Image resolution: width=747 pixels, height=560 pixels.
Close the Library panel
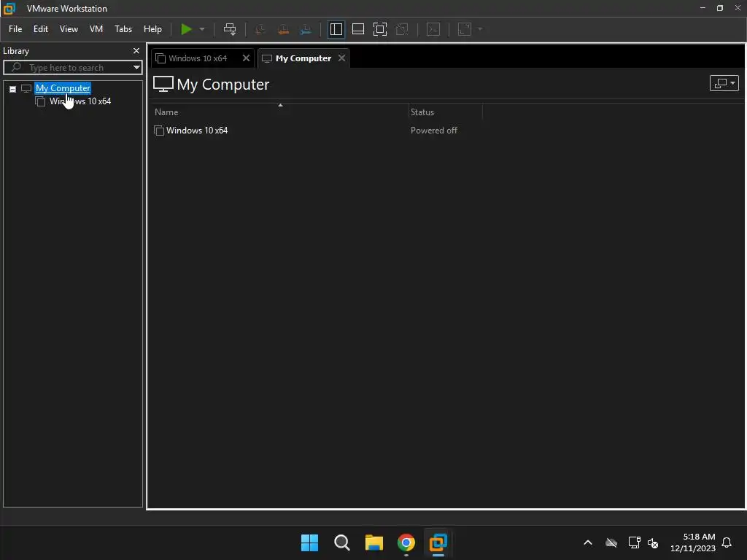click(x=136, y=50)
